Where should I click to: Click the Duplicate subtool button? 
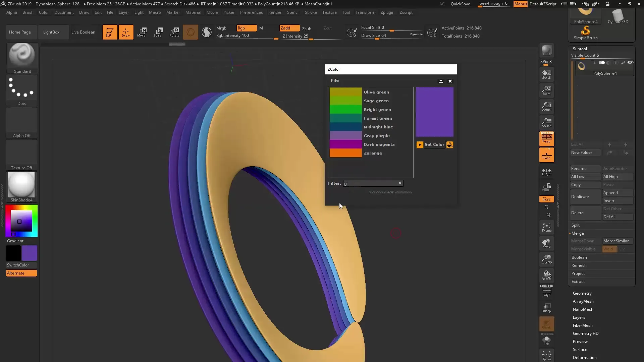pos(586,197)
